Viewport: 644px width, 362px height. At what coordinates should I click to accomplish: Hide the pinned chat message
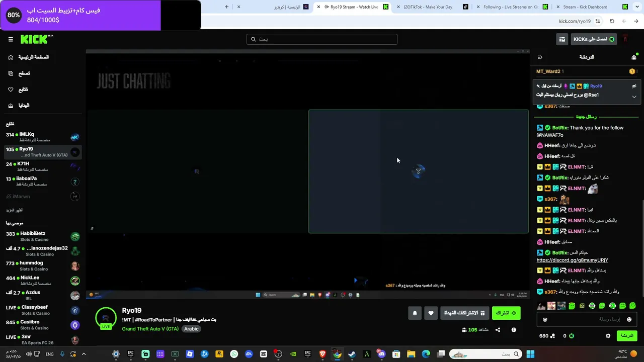click(634, 86)
